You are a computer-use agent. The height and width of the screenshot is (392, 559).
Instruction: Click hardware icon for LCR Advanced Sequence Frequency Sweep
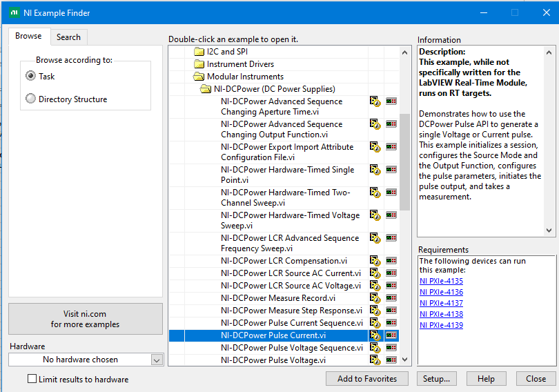click(x=391, y=238)
